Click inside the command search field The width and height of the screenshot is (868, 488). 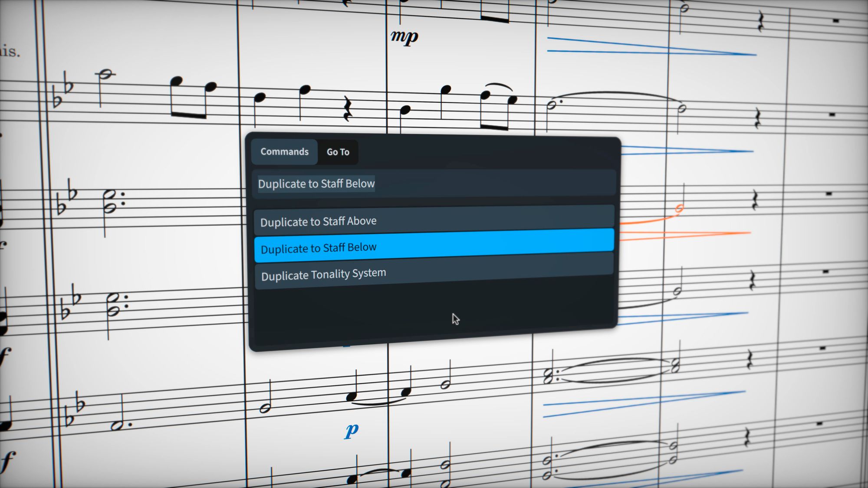tap(434, 184)
